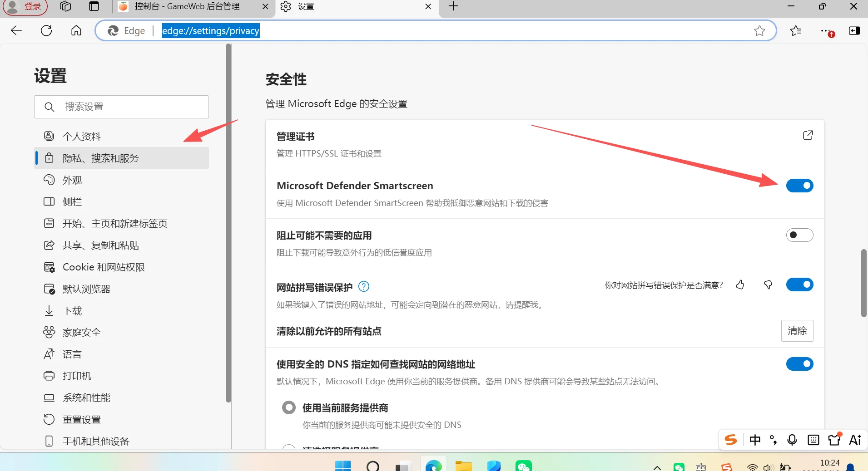Open 手机和其他设备 section
Screen dimensions: 868x471
click(121, 441)
